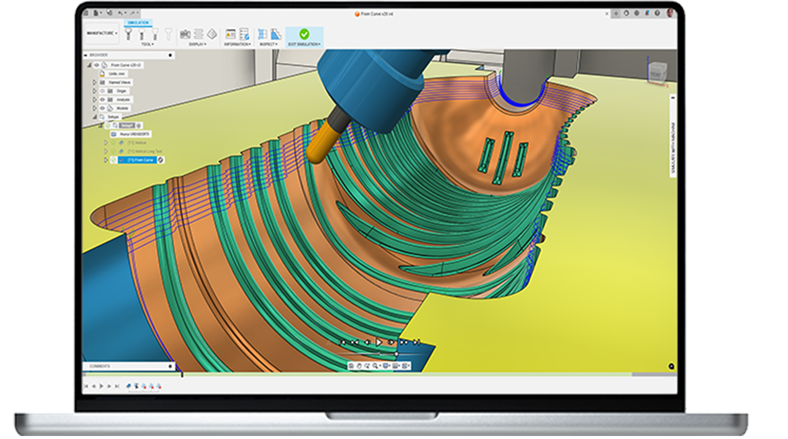Screen dimensions: 788x439
Task: Select the third tool display icon
Action: coord(155,34)
